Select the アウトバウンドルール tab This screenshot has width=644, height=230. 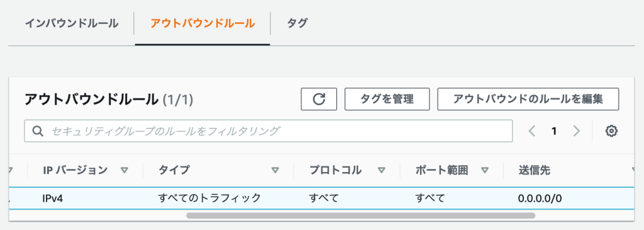coord(203,23)
